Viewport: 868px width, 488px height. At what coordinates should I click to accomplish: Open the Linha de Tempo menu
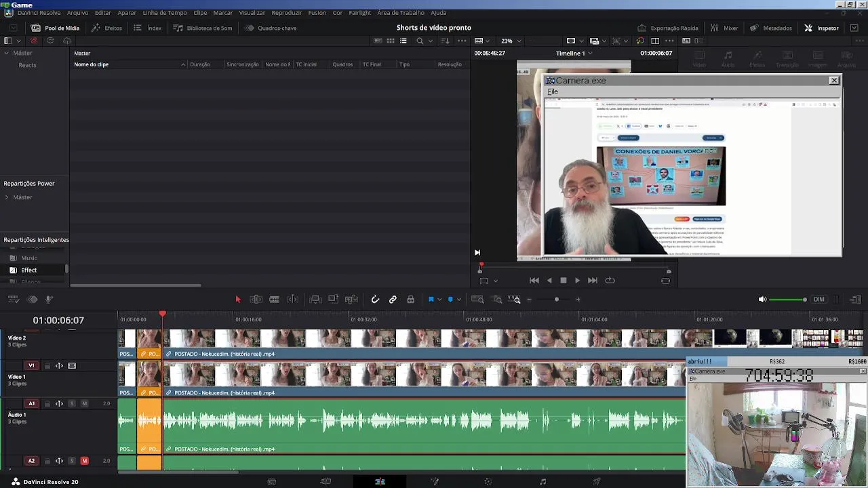tap(165, 13)
